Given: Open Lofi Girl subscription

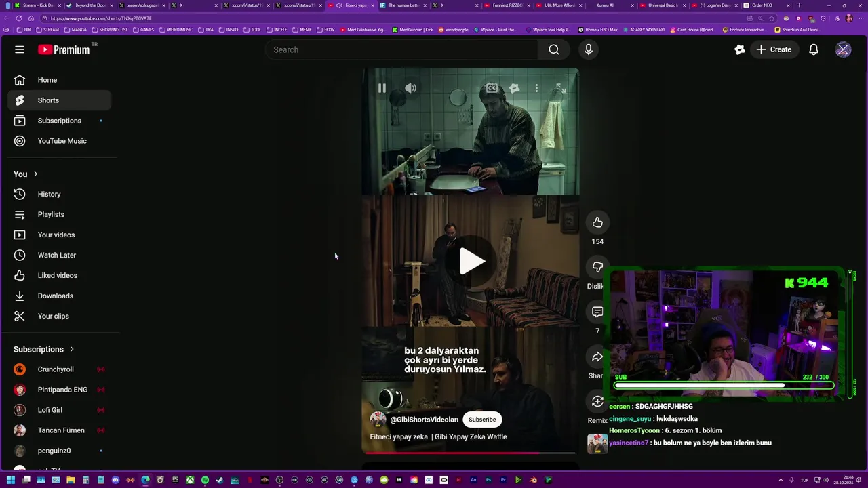Looking at the screenshot, I should [60, 410].
